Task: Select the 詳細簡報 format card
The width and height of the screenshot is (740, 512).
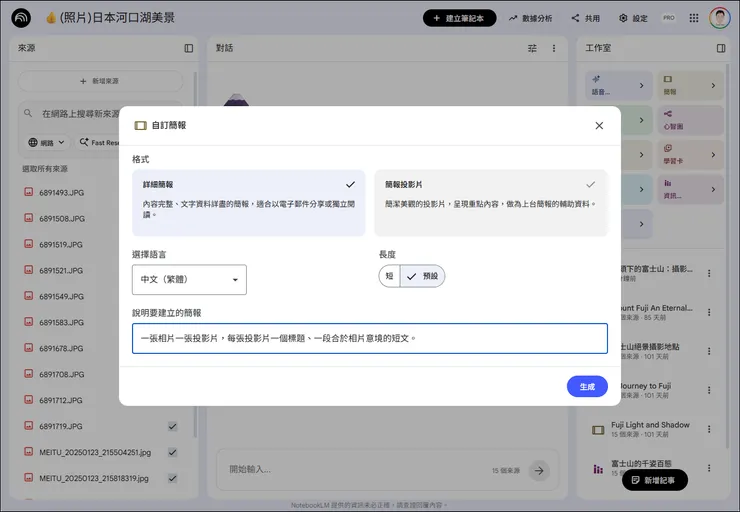Action: coord(249,203)
